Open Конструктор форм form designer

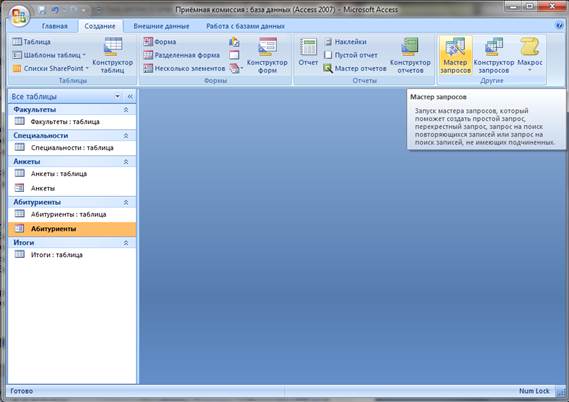tap(267, 55)
